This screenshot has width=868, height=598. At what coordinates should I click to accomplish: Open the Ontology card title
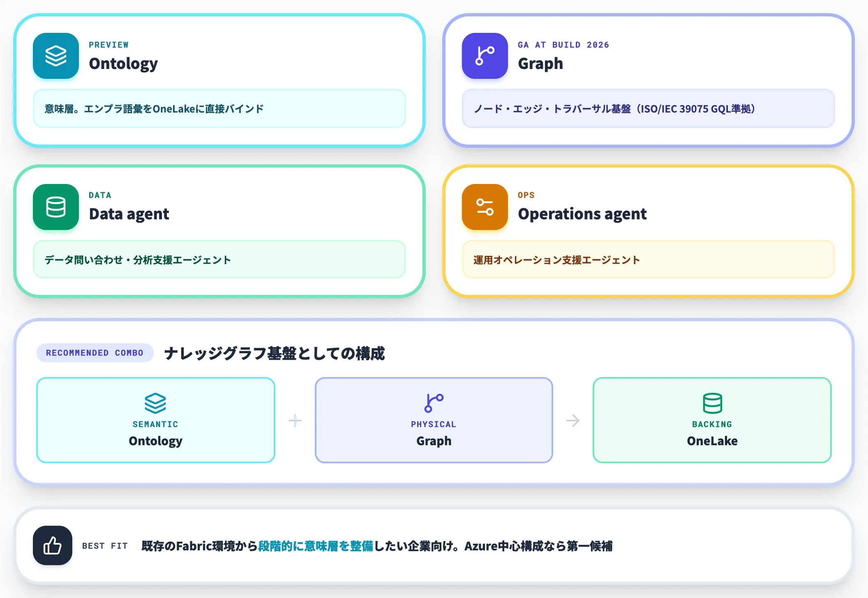pos(123,64)
